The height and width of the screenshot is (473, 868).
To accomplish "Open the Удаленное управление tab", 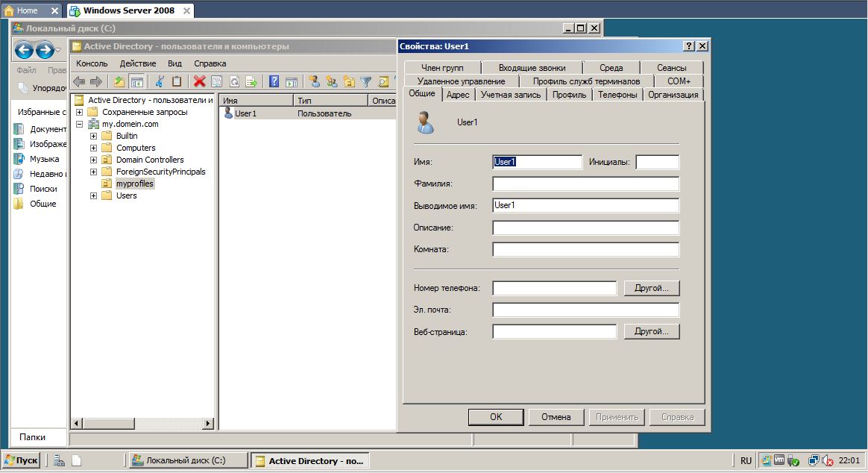I will [x=461, y=81].
